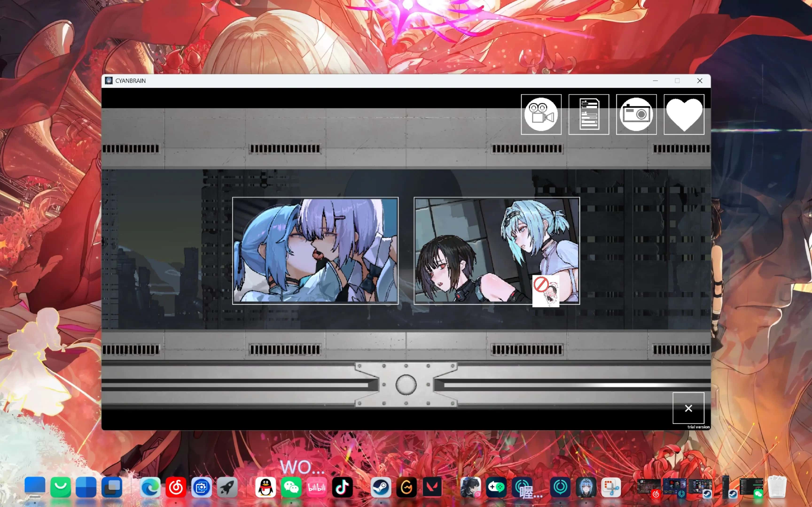Open the video camera animation gallery
The width and height of the screenshot is (812, 507).
coord(541,114)
